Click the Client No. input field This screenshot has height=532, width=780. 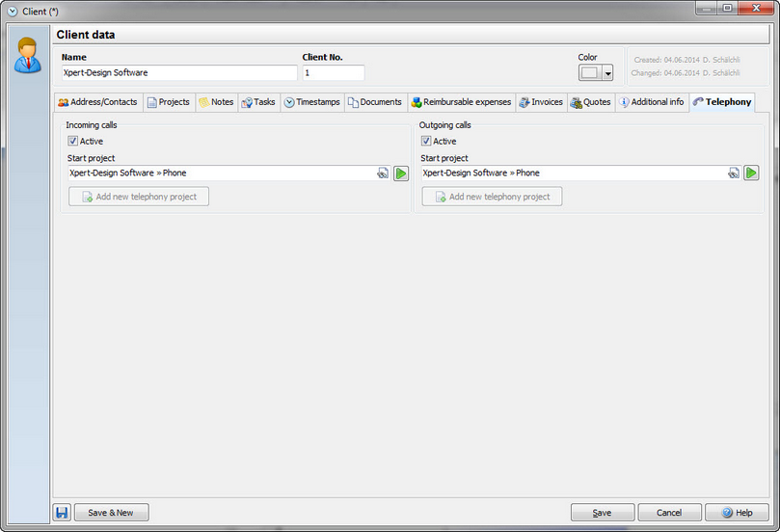(x=334, y=73)
